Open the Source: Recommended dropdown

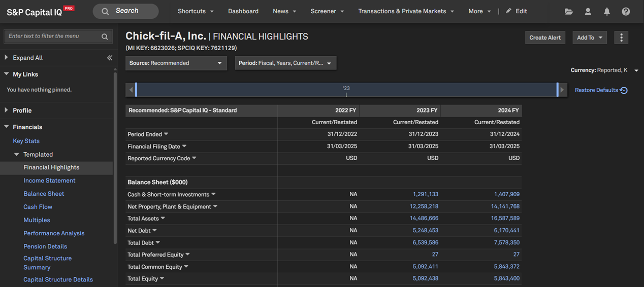(x=176, y=63)
